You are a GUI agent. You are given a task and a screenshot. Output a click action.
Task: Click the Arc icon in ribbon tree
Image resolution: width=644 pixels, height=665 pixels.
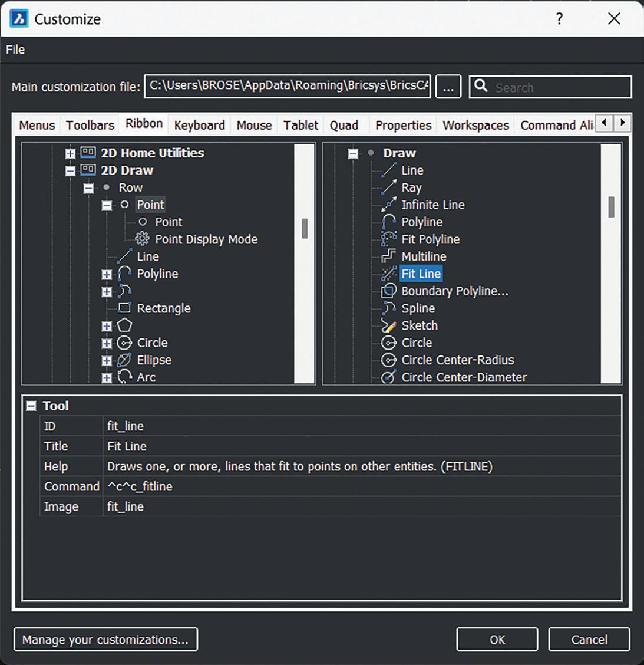click(x=125, y=377)
